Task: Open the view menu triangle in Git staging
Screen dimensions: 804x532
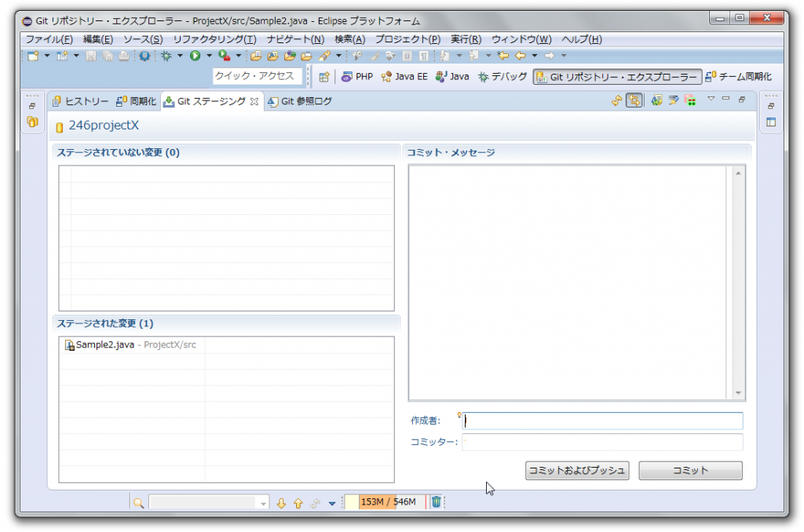Action: point(711,99)
